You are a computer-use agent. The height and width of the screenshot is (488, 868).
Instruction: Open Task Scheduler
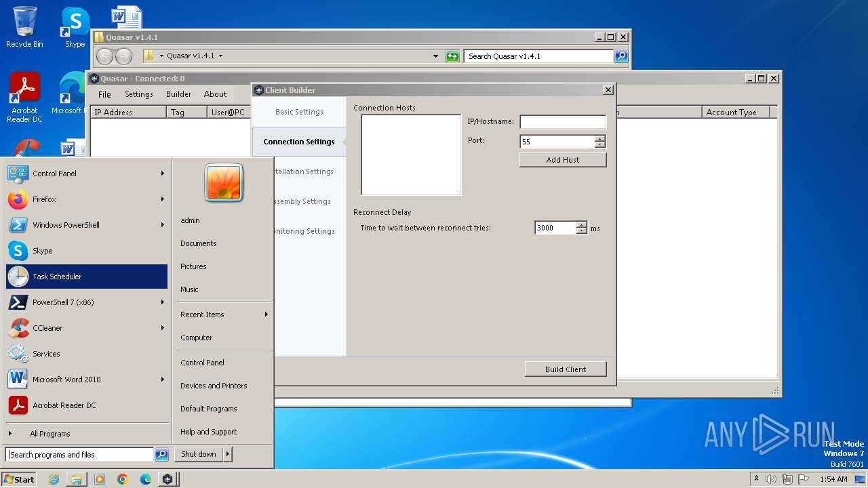86,277
